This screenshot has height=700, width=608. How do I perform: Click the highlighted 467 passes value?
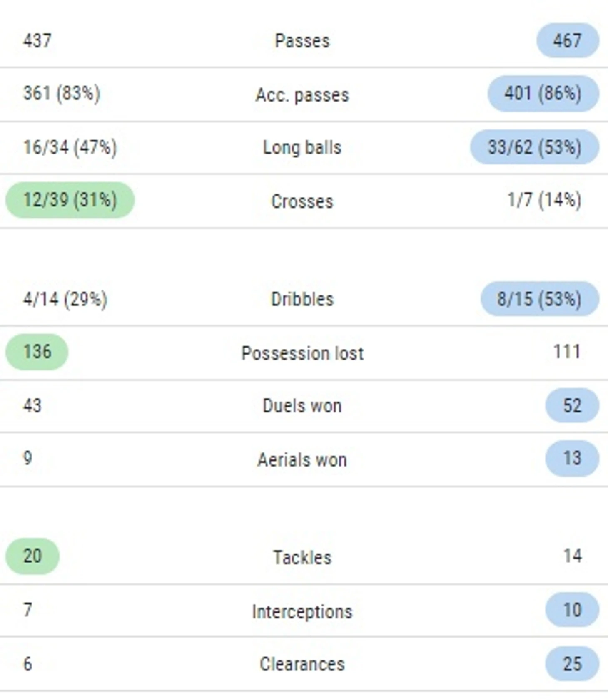coord(568,40)
